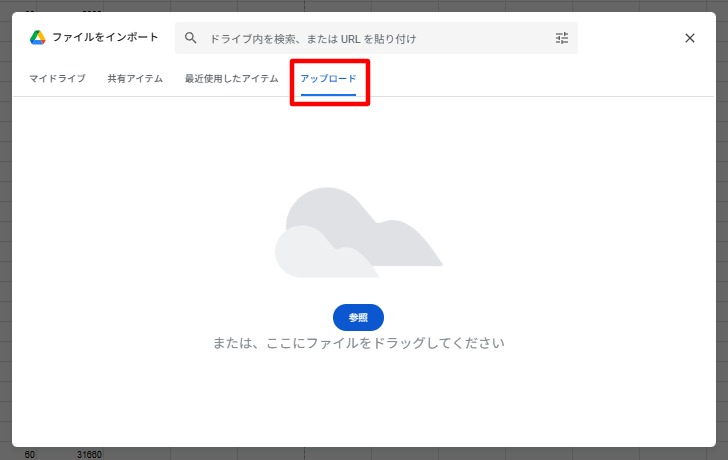
Task: Click the Google Drive logo icon
Action: 37,38
